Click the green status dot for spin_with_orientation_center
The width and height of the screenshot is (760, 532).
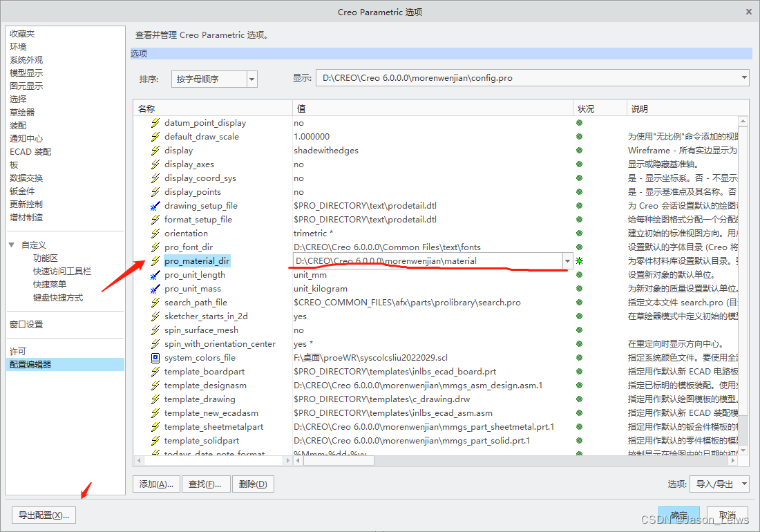pyautogui.click(x=579, y=343)
